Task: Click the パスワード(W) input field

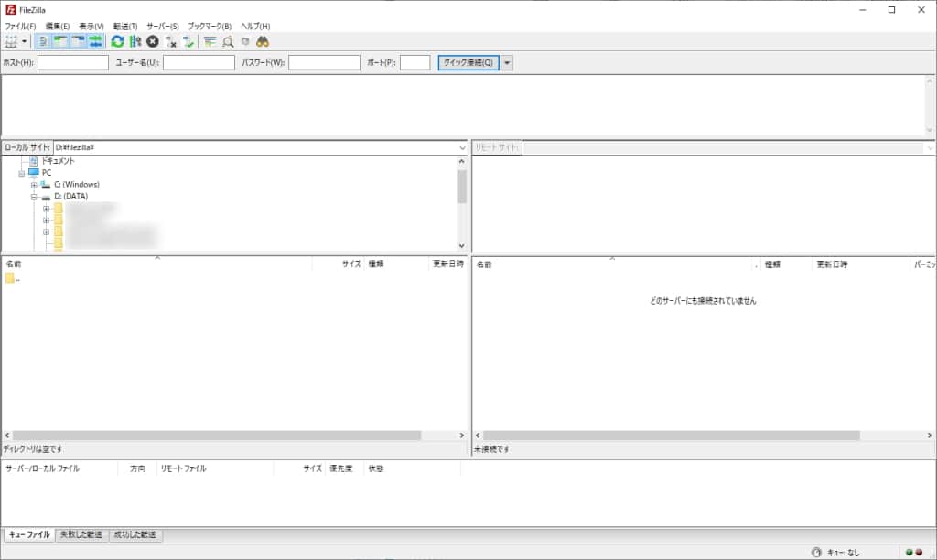Action: tap(325, 63)
